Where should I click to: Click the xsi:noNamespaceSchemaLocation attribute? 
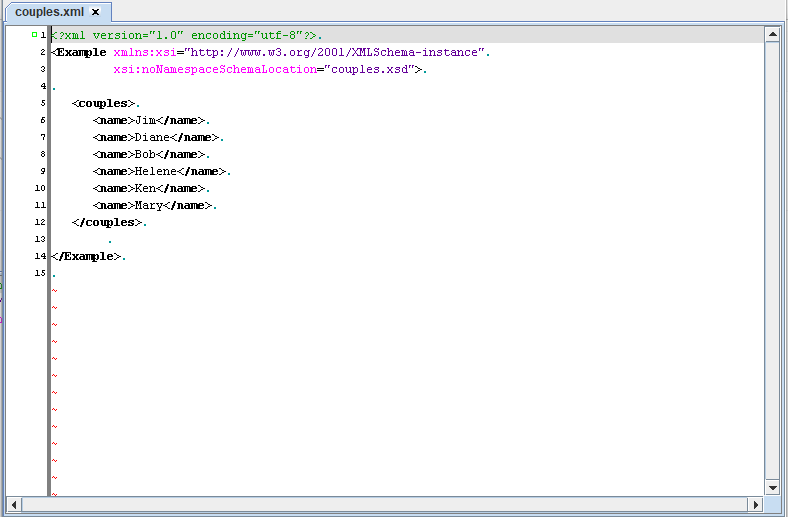(215, 69)
